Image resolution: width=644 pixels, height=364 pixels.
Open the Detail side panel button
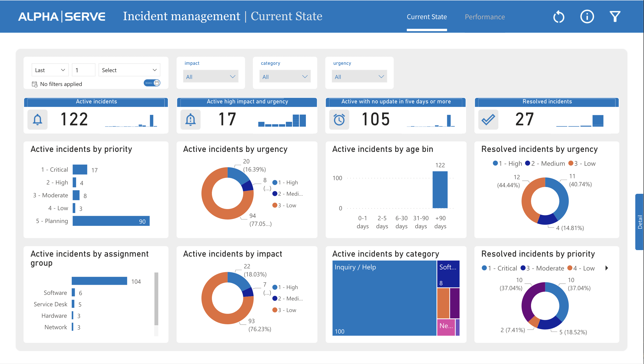tap(639, 222)
